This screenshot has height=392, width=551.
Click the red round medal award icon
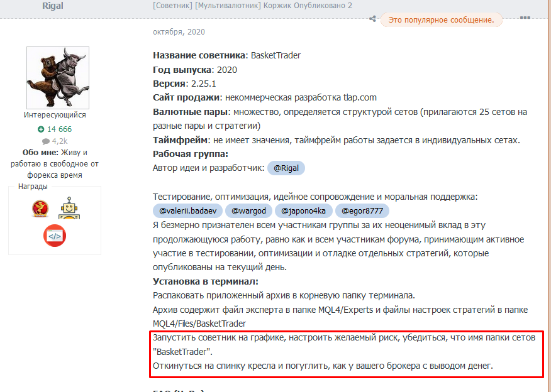[x=40, y=209]
